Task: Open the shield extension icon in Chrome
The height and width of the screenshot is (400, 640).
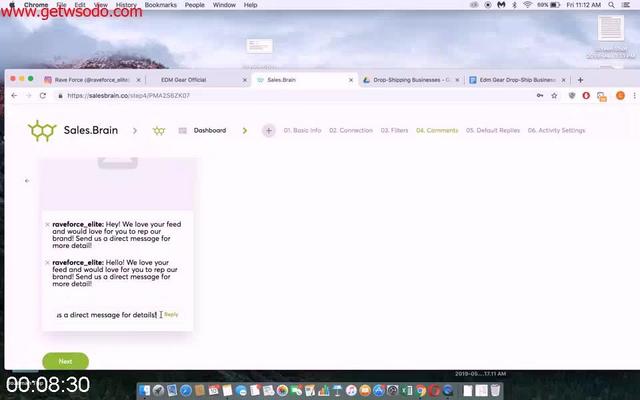Action: (x=572, y=96)
